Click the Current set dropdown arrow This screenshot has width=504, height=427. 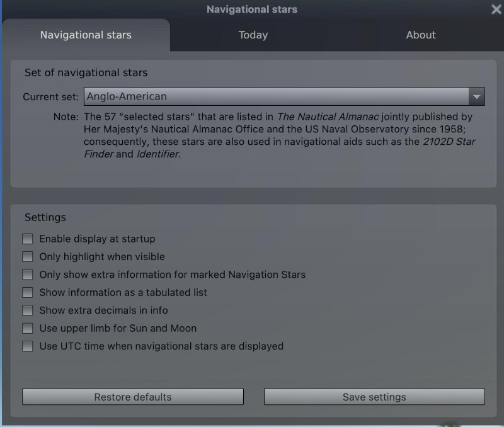click(477, 96)
